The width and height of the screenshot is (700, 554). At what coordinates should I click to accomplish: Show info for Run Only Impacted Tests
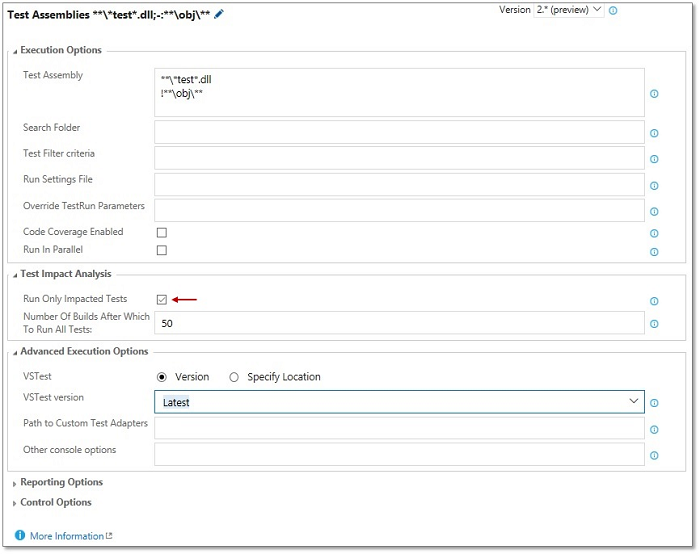click(x=654, y=301)
